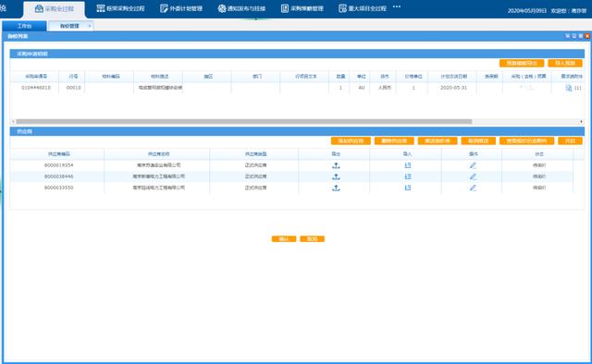592x364 pixels.
Task: Click supplier type cell of 8000038446
Action: 255,176
